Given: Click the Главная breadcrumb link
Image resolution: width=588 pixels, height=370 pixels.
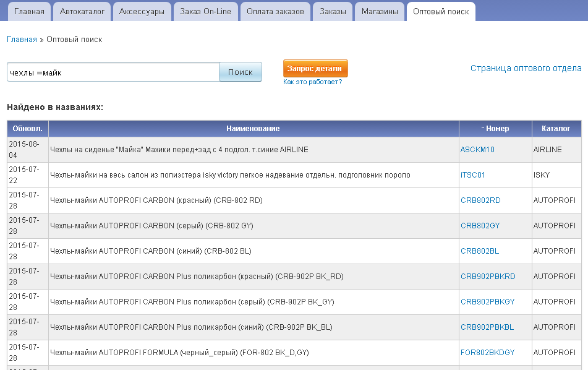Looking at the screenshot, I should pyautogui.click(x=22, y=40).
